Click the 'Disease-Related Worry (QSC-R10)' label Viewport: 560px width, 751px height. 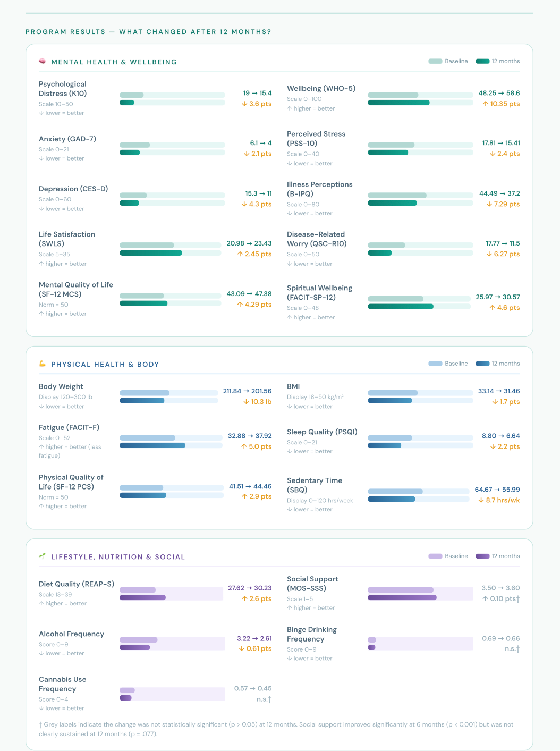pyautogui.click(x=317, y=239)
